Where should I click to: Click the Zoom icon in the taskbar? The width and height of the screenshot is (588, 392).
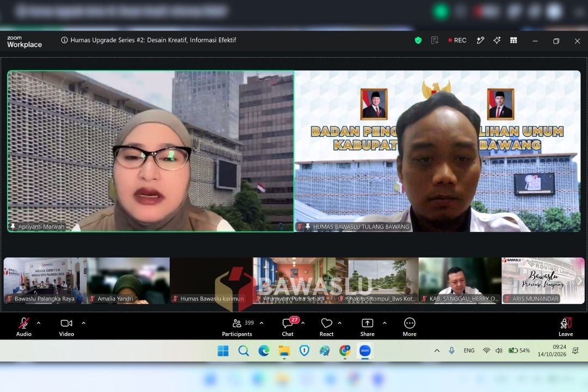point(365,351)
